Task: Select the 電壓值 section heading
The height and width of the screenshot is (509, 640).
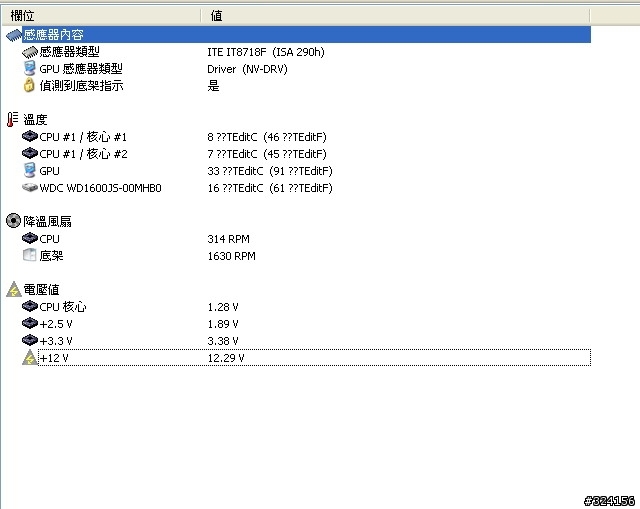Action: (x=41, y=290)
